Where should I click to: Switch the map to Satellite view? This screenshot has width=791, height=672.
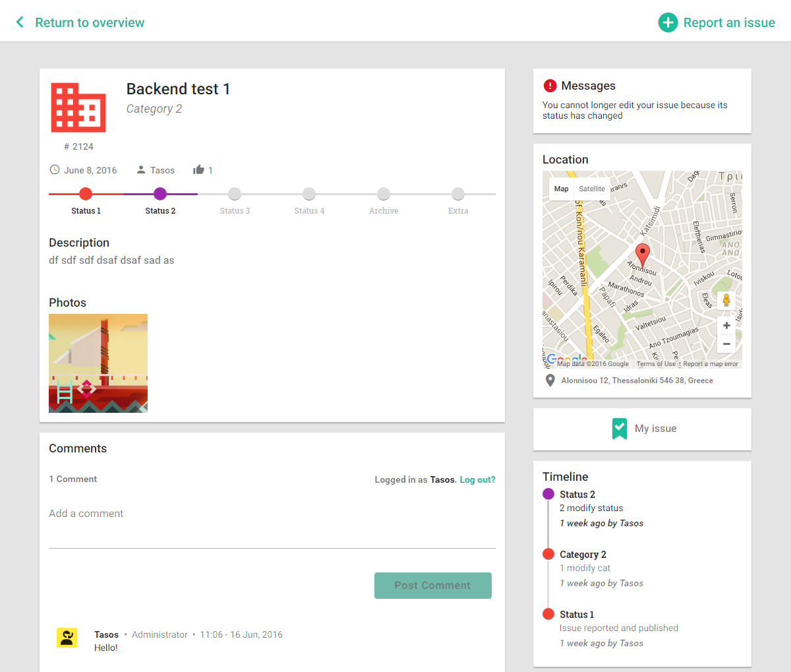point(592,189)
